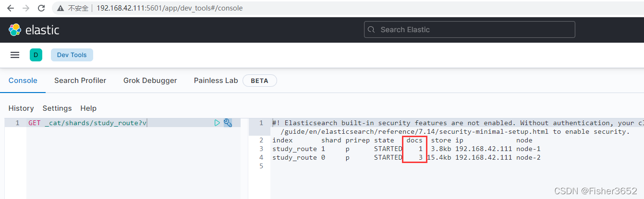Open console Settings
Image resolution: width=644 pixels, height=199 pixels.
pyautogui.click(x=57, y=108)
